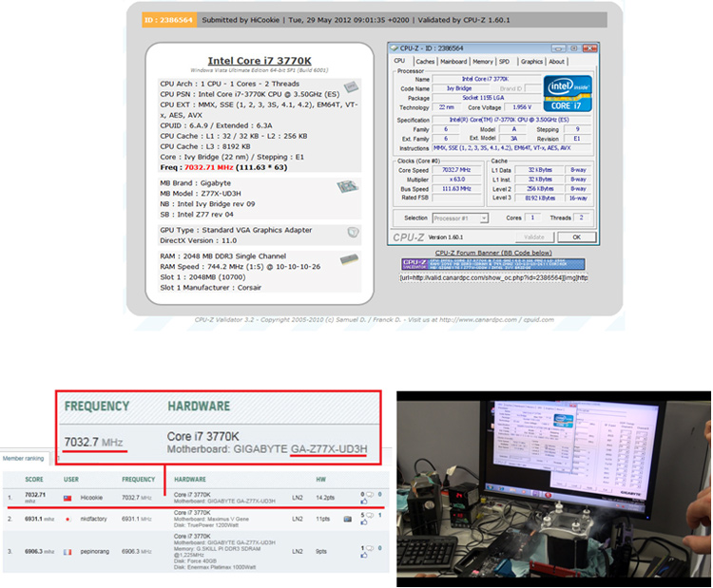Click the HARDWARE column header in ranking table

tap(190, 480)
